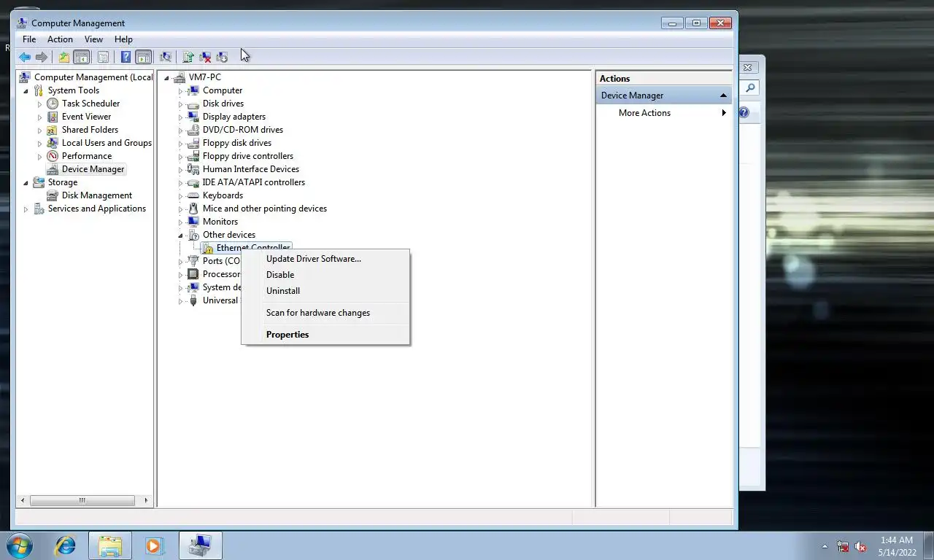Viewport: 934px width, 560px height.
Task: Open the View menu
Action: (93, 39)
